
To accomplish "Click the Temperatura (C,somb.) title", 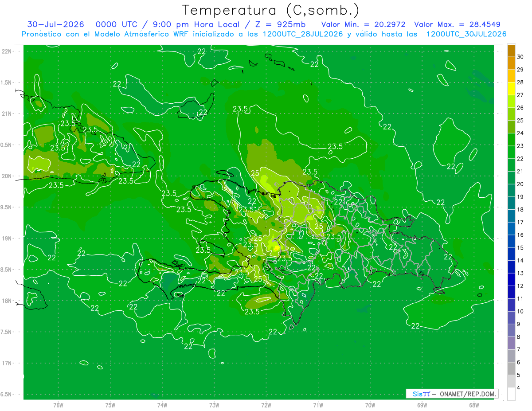I will (x=270, y=10).
